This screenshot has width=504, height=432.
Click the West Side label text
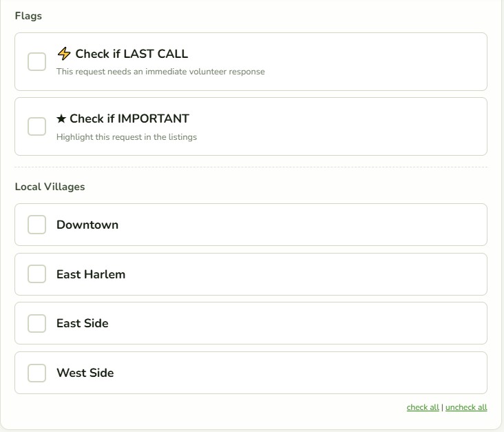point(85,373)
